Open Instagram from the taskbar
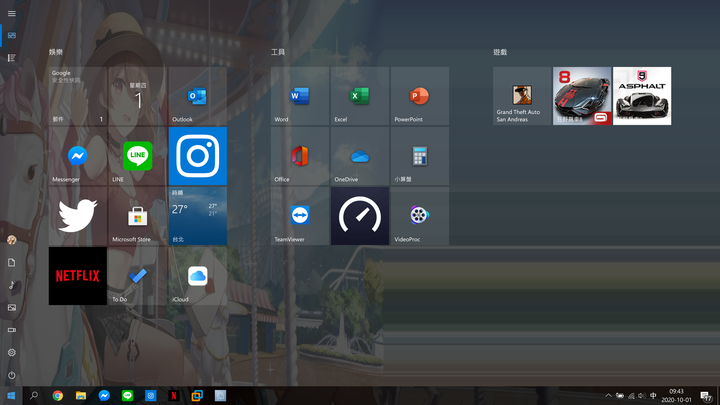 pos(151,395)
